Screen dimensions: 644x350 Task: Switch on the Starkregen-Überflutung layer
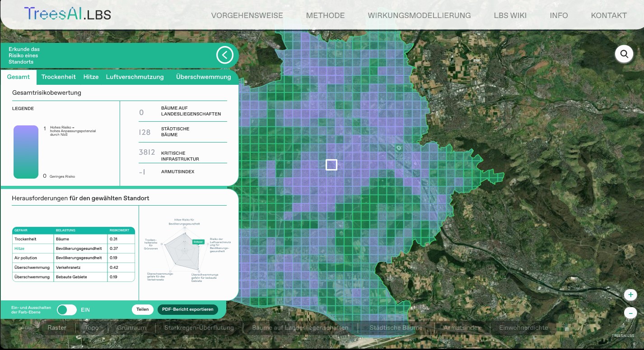pyautogui.click(x=199, y=328)
